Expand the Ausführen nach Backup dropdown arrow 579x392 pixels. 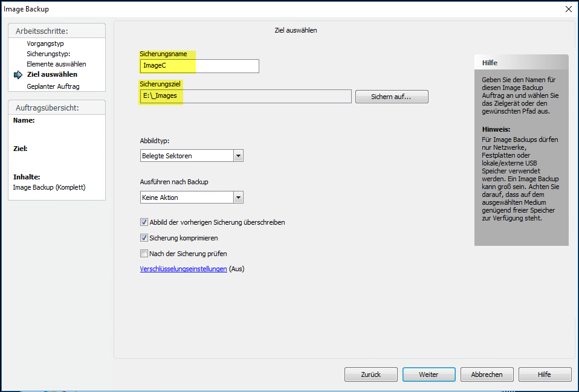pyautogui.click(x=238, y=198)
